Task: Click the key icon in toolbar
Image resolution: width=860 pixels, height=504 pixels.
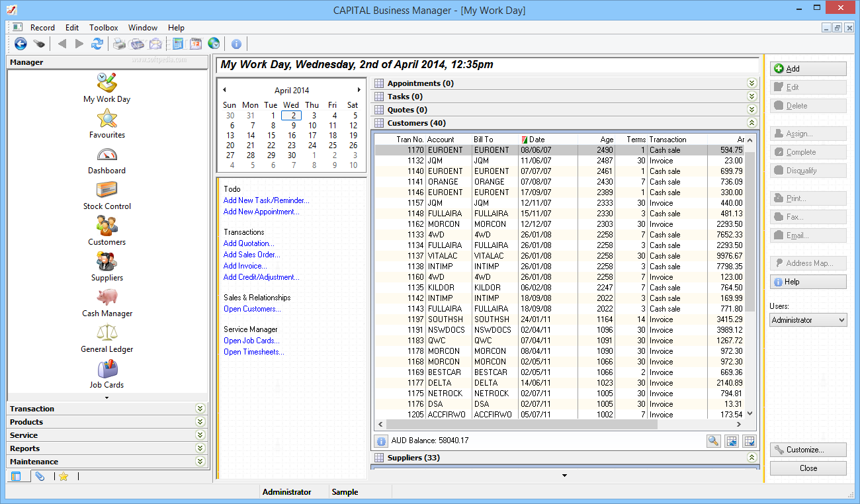Action: (40, 44)
